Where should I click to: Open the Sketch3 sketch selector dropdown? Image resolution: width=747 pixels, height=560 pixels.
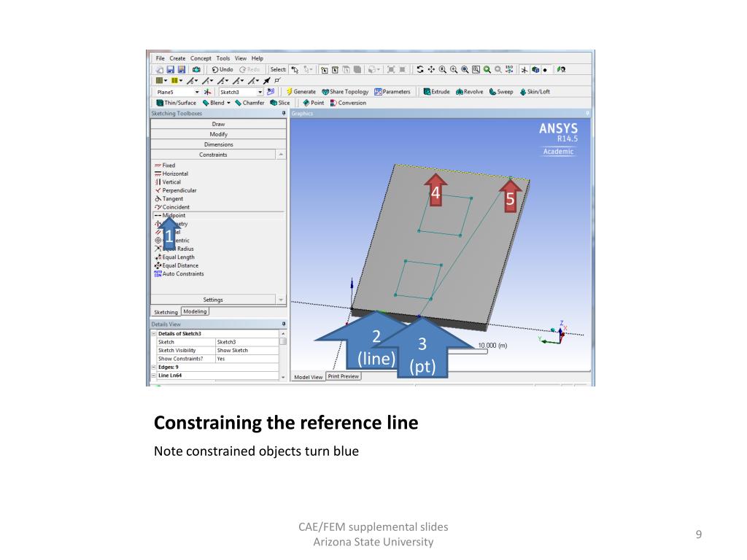pyautogui.click(x=260, y=92)
